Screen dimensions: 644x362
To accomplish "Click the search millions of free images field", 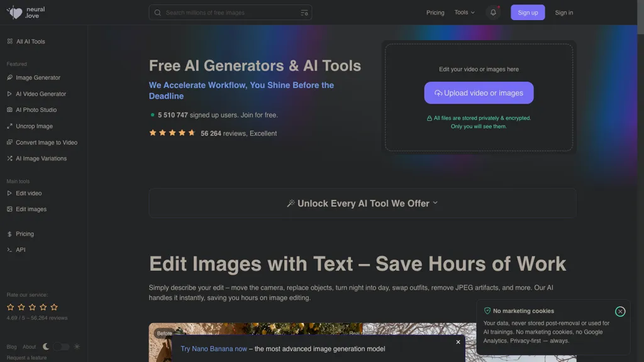I will tap(230, 13).
